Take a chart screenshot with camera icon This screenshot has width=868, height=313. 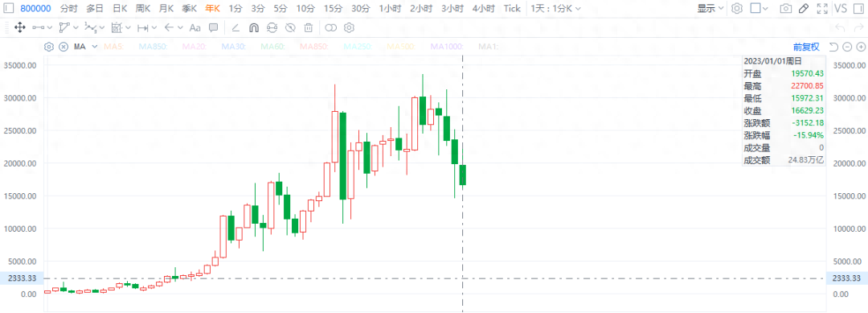(x=785, y=8)
